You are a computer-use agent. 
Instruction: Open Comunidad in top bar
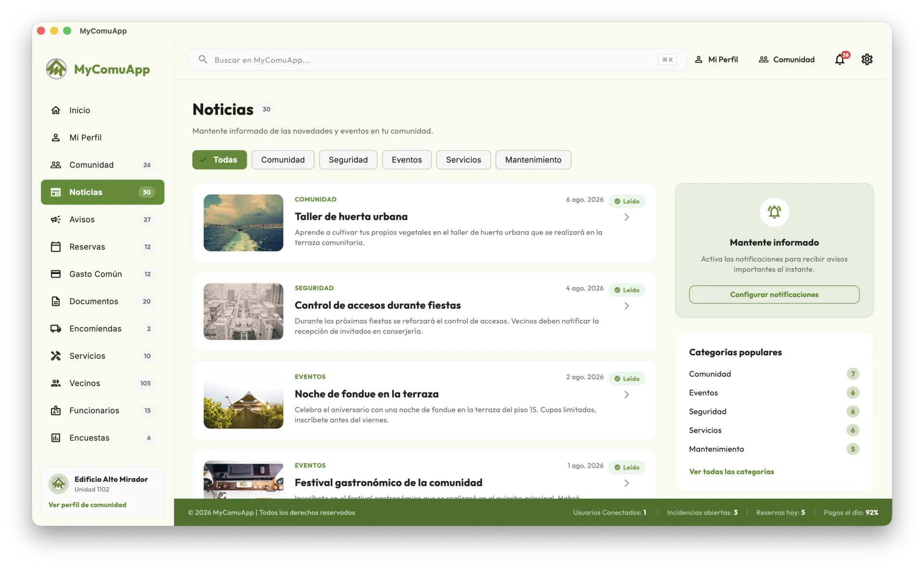[x=787, y=60]
